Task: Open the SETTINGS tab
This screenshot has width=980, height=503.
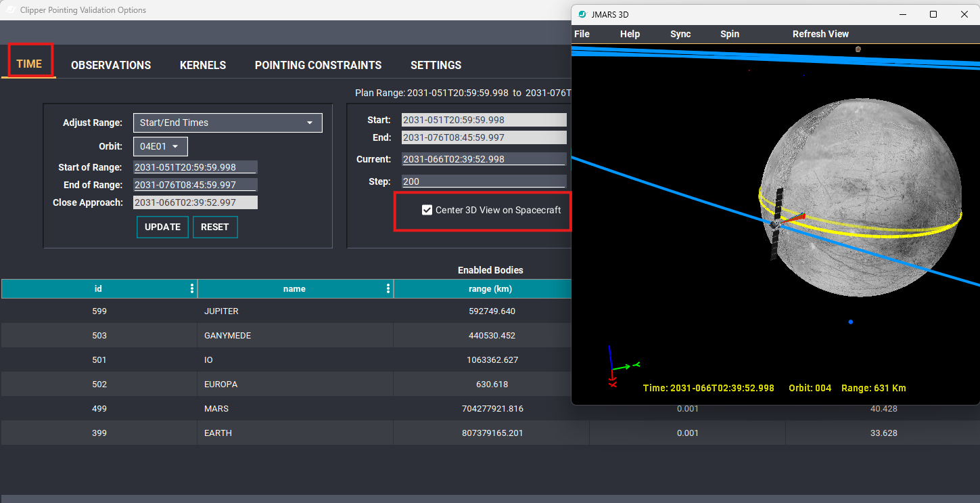Action: (436, 65)
